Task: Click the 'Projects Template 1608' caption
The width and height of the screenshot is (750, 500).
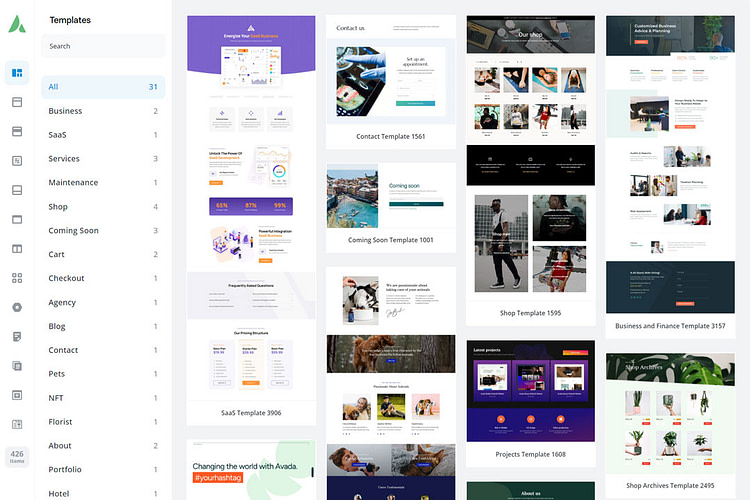Action: (530, 455)
